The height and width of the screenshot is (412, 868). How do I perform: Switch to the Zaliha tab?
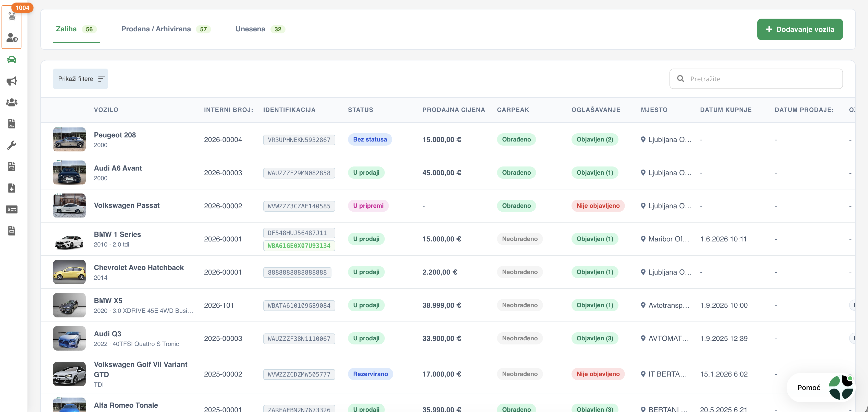tap(76, 29)
